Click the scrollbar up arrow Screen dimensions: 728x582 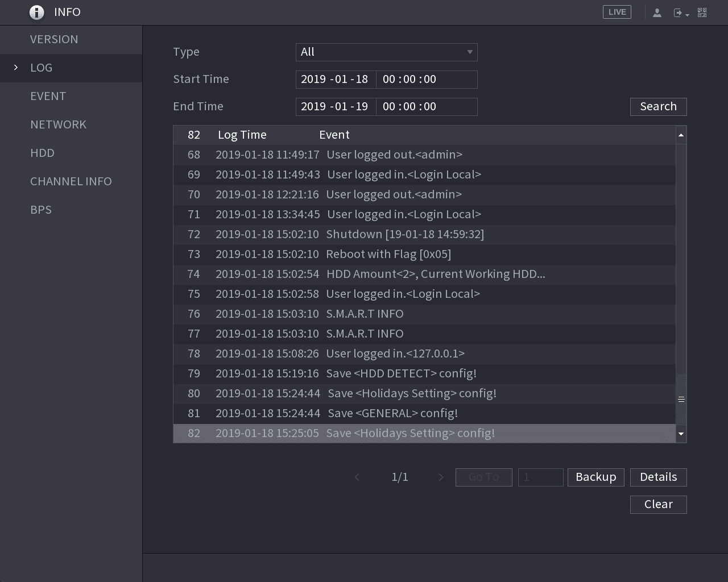point(681,135)
